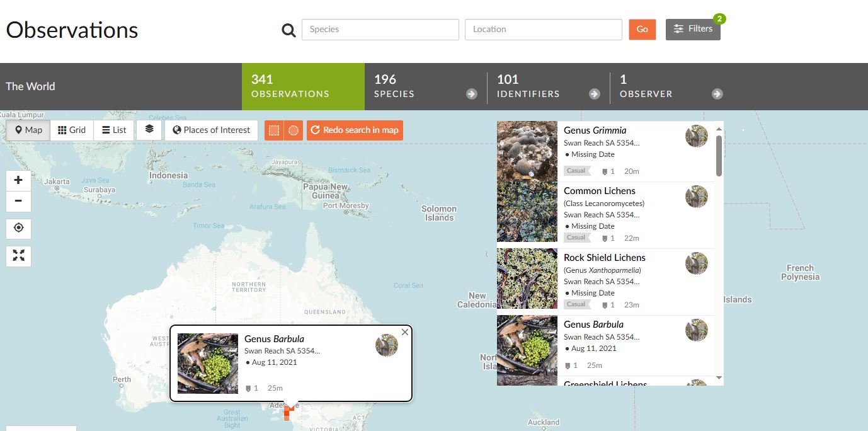Open the Common Lichens observation link
Viewport: 868px width, 431px height.
click(x=600, y=191)
